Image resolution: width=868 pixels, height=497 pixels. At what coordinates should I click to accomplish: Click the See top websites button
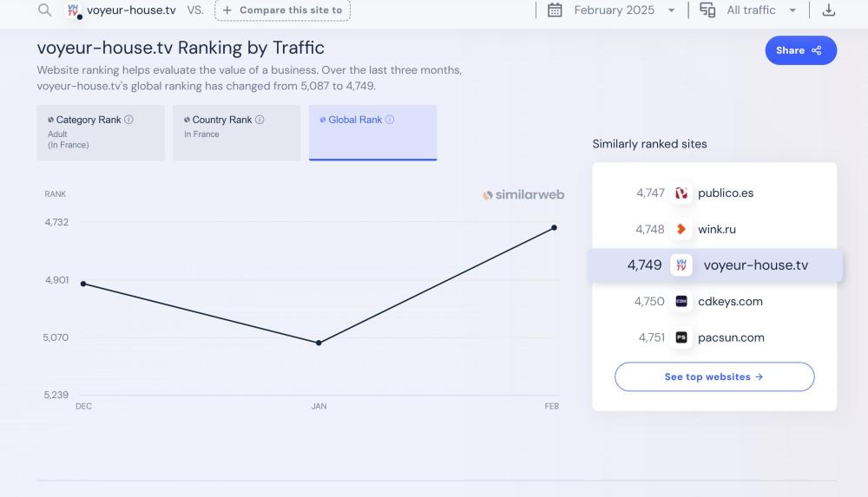714,377
